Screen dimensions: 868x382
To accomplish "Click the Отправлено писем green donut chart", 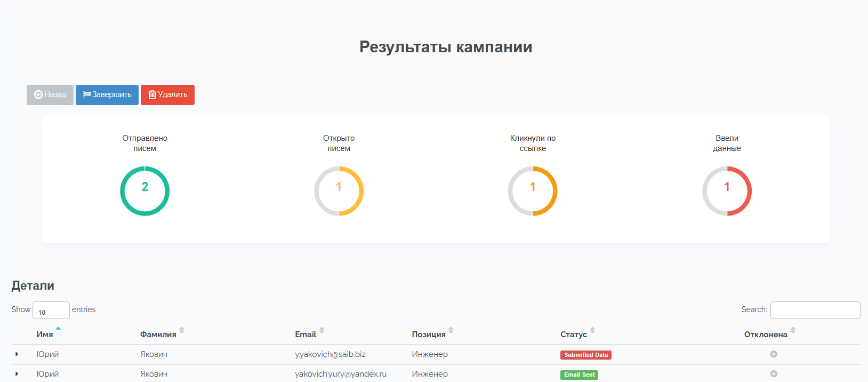I will pos(145,191).
